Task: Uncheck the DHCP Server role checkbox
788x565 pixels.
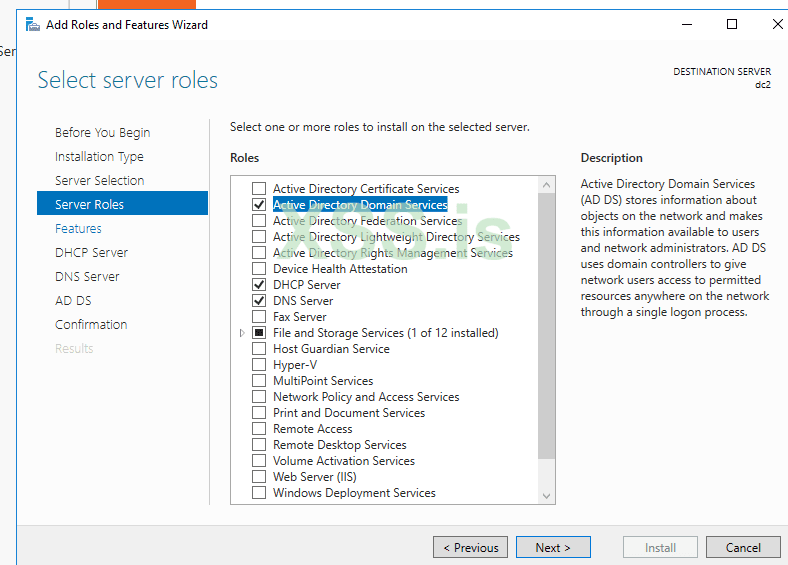Action: click(x=259, y=285)
